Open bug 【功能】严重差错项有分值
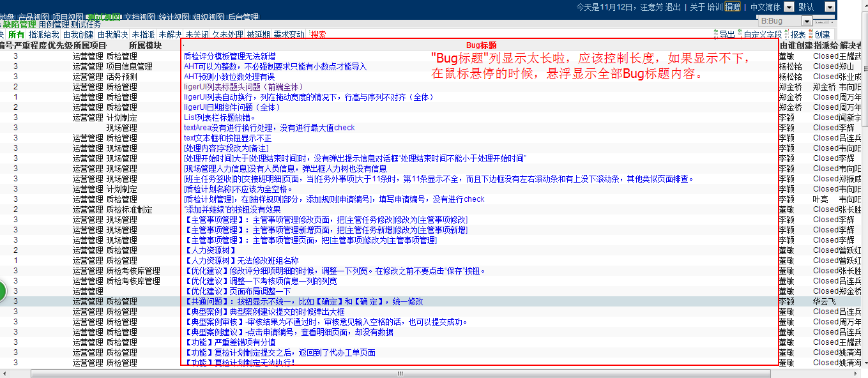Image resolution: width=868 pixels, height=378 pixels. (x=230, y=342)
